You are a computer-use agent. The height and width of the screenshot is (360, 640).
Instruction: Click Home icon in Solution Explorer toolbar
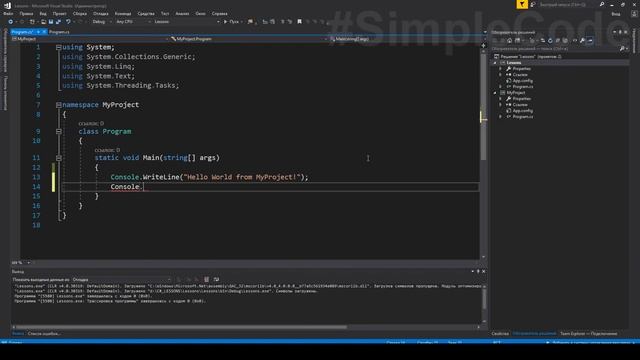(x=509, y=40)
